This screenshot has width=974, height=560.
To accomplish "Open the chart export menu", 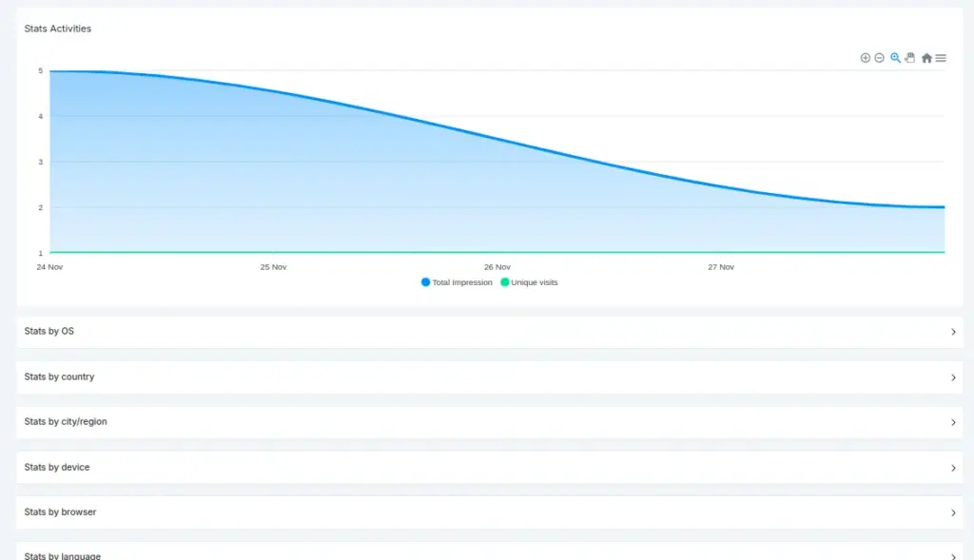I will [940, 57].
